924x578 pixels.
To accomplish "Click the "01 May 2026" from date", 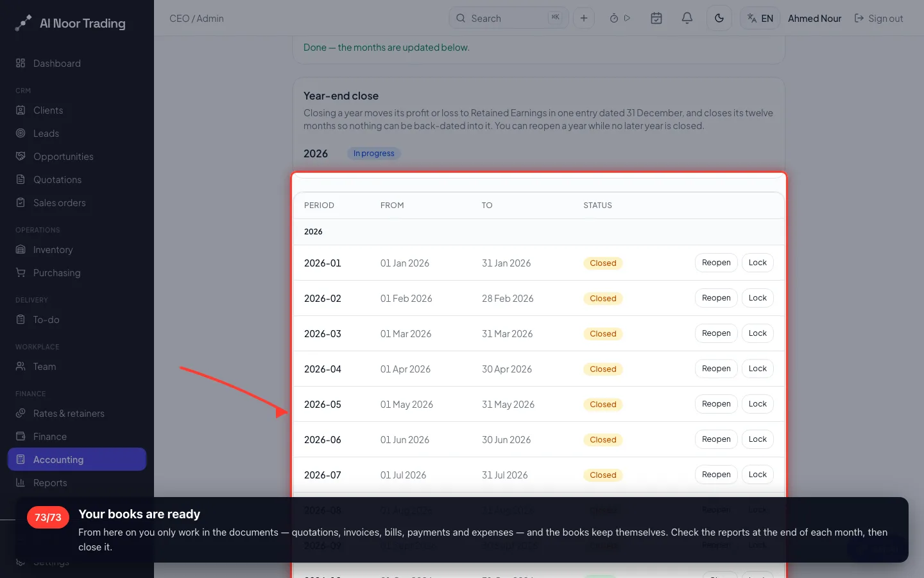I will (407, 405).
